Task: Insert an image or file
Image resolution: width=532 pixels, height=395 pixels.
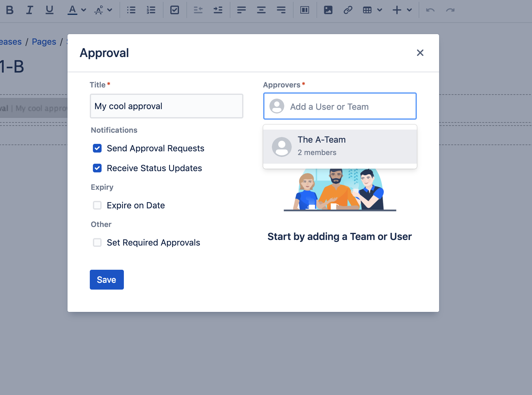Action: [x=328, y=10]
